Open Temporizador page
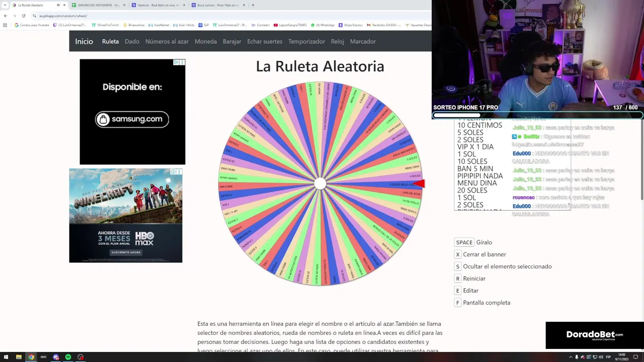The height and width of the screenshot is (362, 644). [306, 41]
